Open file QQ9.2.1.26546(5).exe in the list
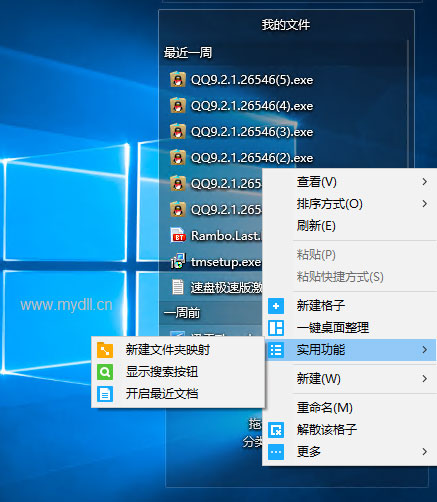 (252, 80)
